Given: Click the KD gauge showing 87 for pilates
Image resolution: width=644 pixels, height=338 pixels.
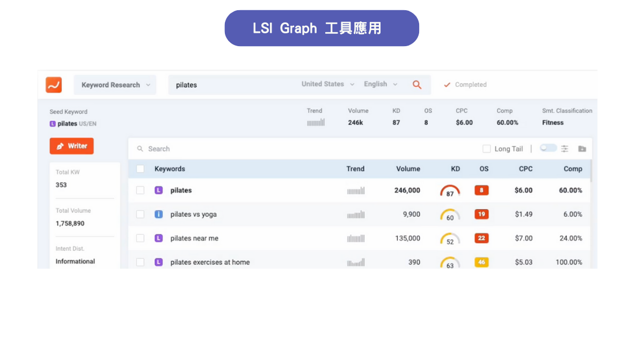Looking at the screenshot, I should tap(450, 191).
